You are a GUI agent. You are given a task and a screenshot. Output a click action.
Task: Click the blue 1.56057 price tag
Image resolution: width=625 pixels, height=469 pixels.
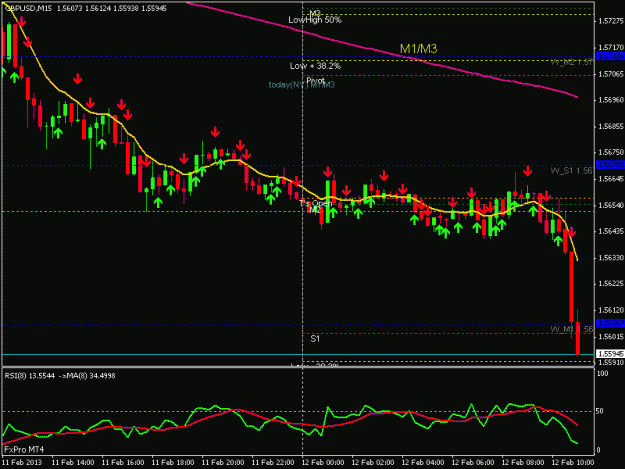pos(610,323)
